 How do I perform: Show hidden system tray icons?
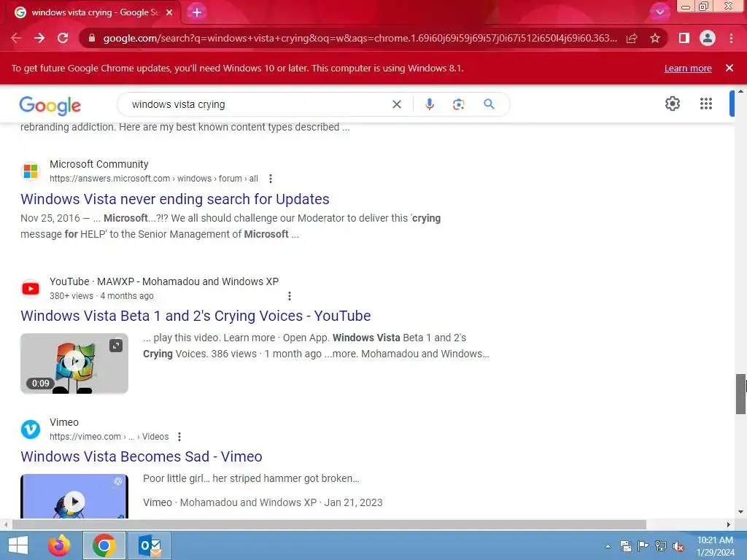[608, 546]
